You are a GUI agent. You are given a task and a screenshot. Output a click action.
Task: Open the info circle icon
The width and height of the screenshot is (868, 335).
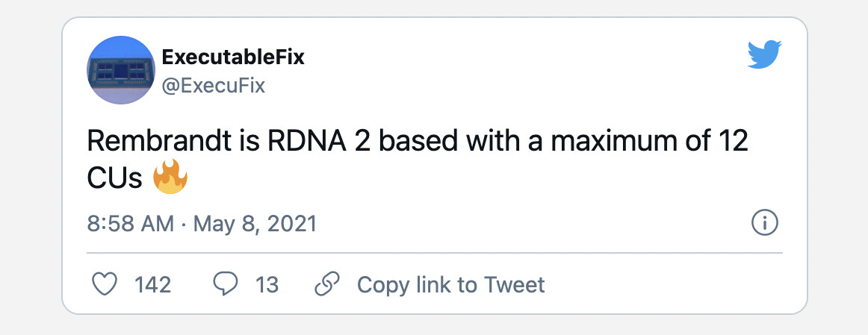[x=765, y=223]
